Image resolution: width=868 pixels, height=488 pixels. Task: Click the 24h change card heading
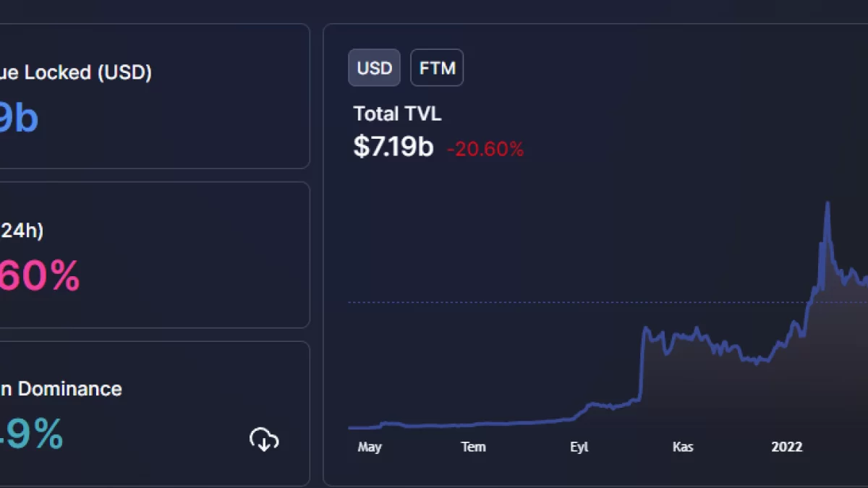[22, 231]
